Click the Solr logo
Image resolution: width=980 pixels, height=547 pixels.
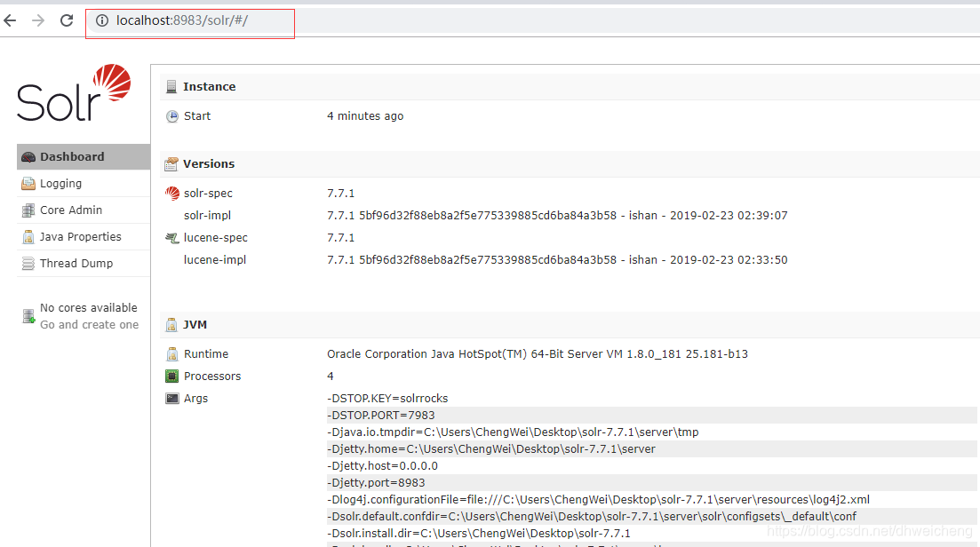[74, 92]
